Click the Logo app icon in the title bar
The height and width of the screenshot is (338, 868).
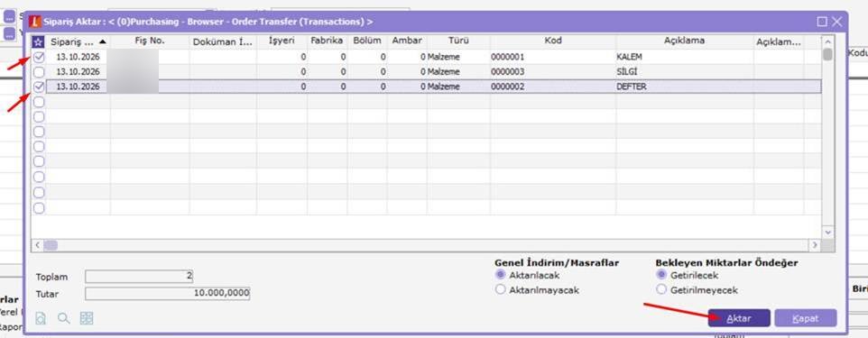tap(35, 22)
